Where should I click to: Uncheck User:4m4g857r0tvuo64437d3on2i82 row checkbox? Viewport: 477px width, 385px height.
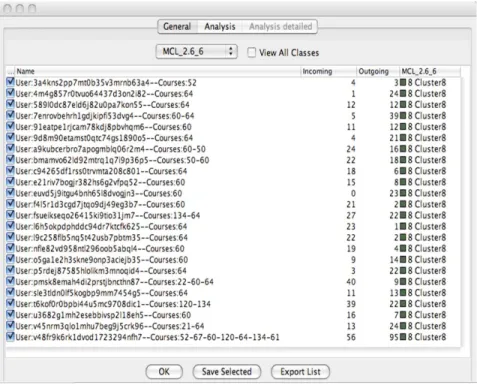[10, 93]
